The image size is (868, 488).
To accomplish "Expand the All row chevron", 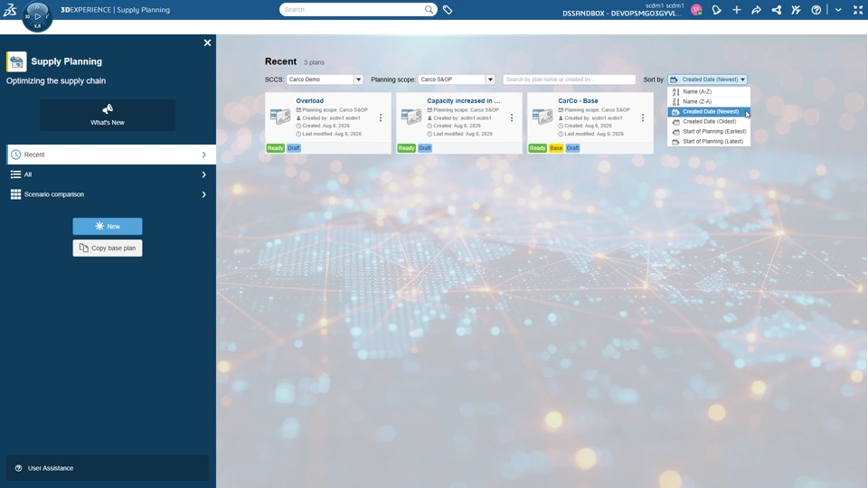I will [203, 174].
